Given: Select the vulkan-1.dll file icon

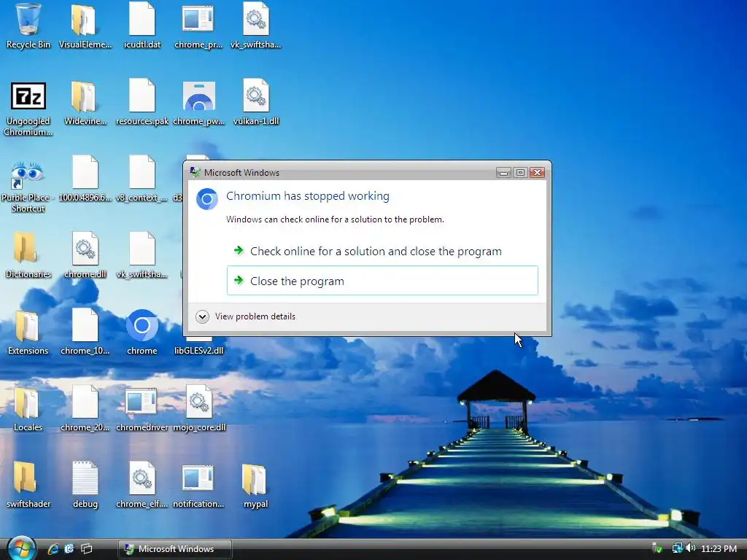Looking at the screenshot, I should [x=256, y=103].
